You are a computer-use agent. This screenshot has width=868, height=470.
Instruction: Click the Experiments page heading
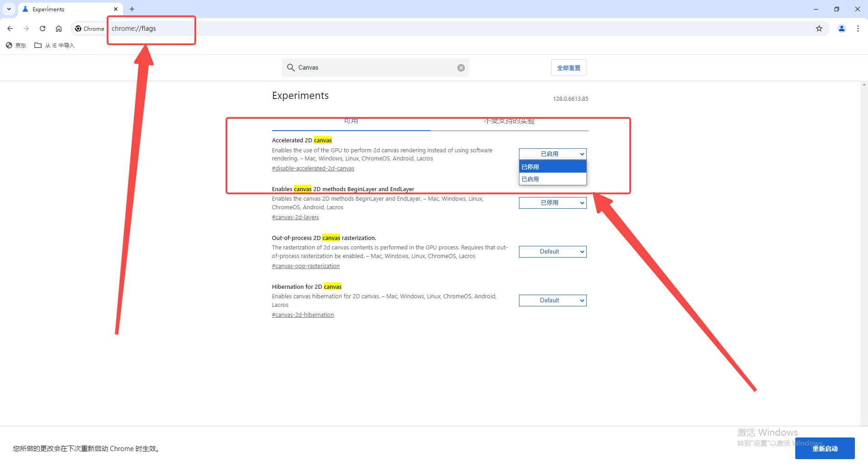click(300, 96)
